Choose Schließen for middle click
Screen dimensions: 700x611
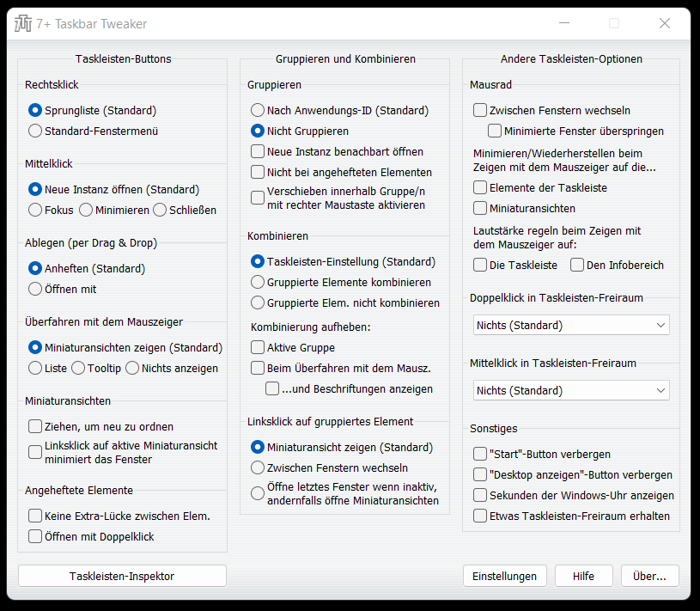coord(160,210)
